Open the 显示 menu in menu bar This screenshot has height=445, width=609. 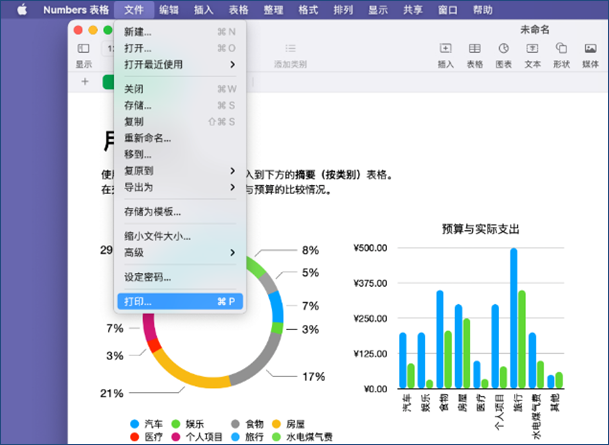point(378,10)
